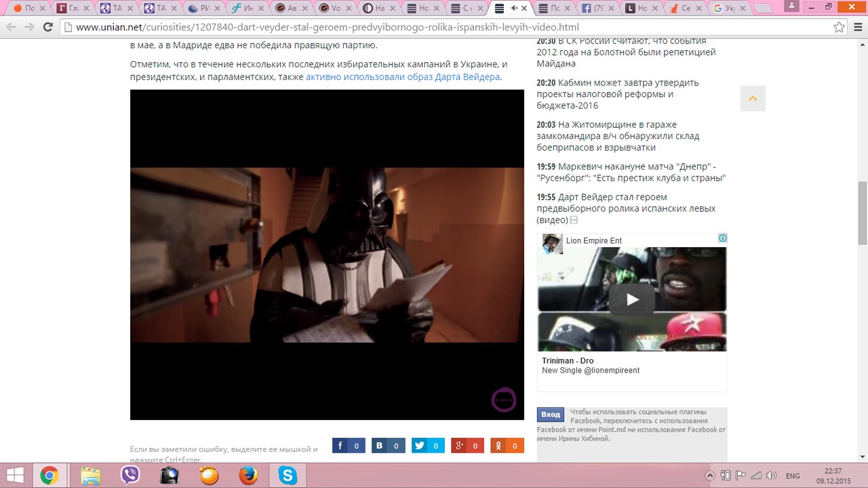
Task: Close the currently active tab
Action: 524,8
